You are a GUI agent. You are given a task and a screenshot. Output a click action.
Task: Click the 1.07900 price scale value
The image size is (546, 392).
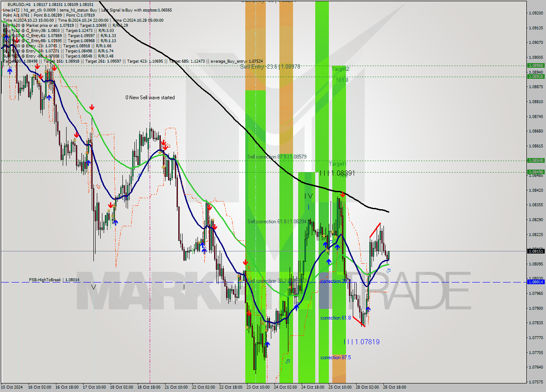point(536,308)
